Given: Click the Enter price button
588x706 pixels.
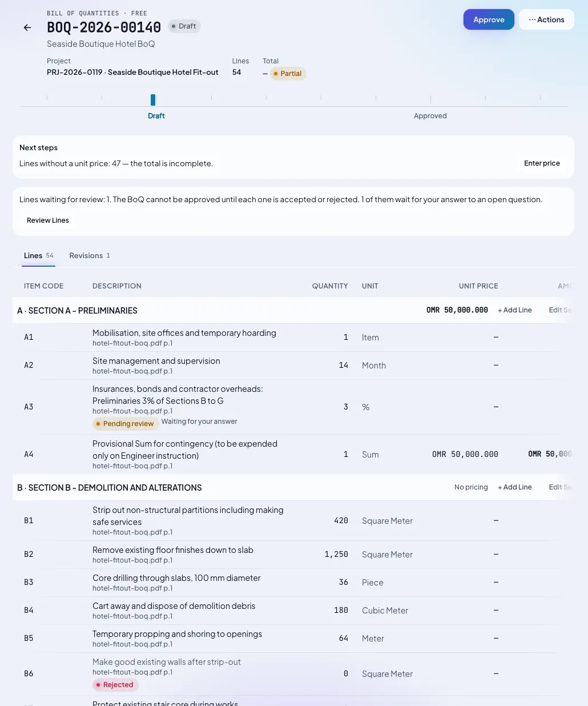Looking at the screenshot, I should [x=542, y=163].
